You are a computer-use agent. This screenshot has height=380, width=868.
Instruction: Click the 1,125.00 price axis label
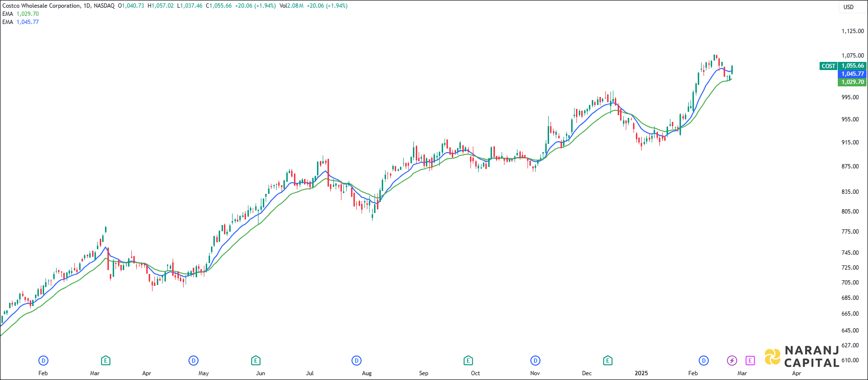pyautogui.click(x=853, y=31)
